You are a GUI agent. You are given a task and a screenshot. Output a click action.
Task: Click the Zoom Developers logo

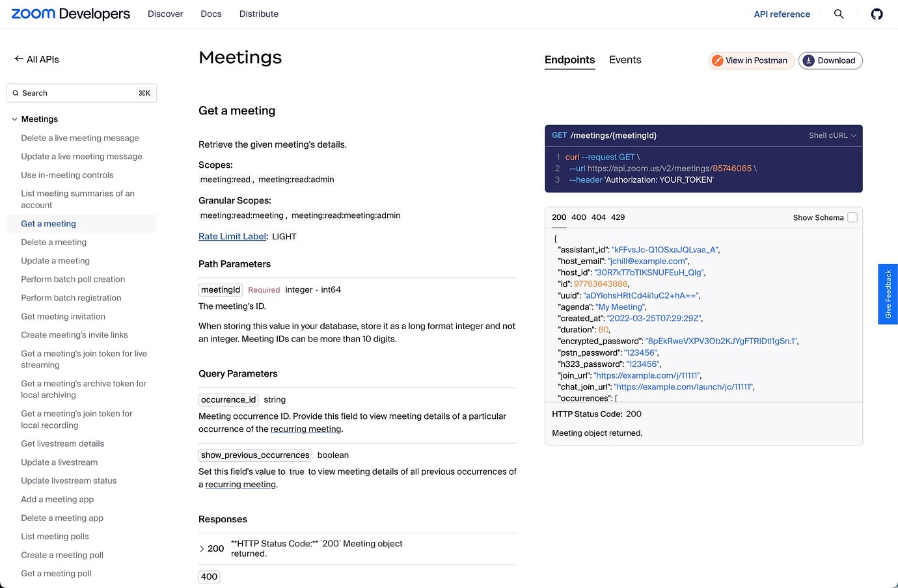tap(70, 13)
